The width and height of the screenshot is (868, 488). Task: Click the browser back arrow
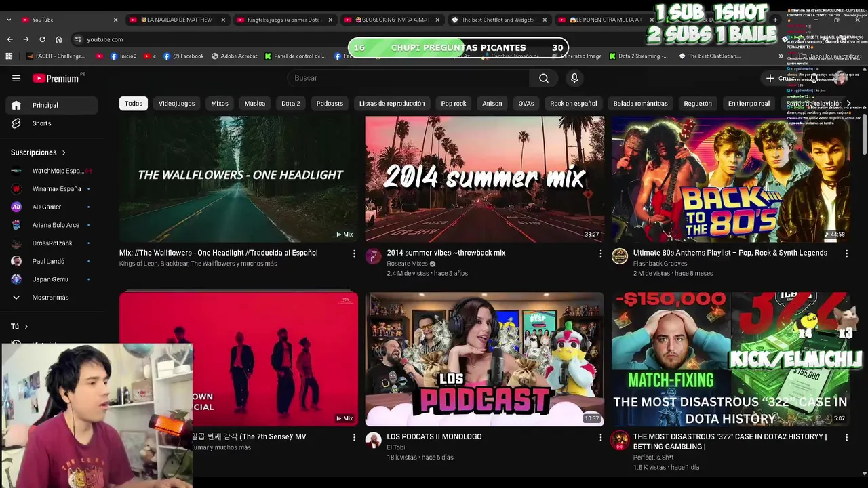(x=10, y=39)
